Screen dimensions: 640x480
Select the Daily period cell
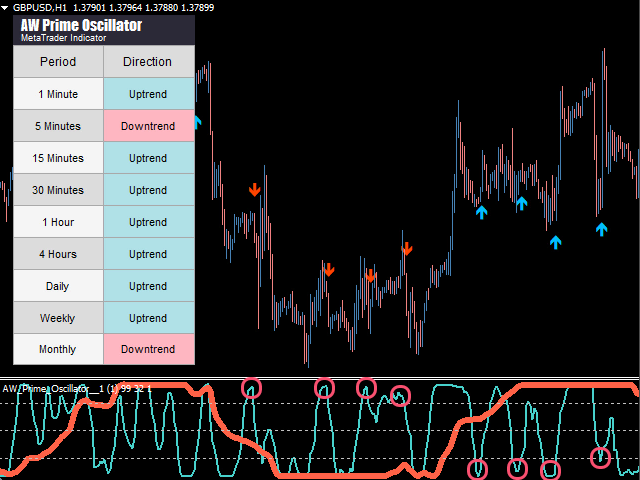coord(58,286)
